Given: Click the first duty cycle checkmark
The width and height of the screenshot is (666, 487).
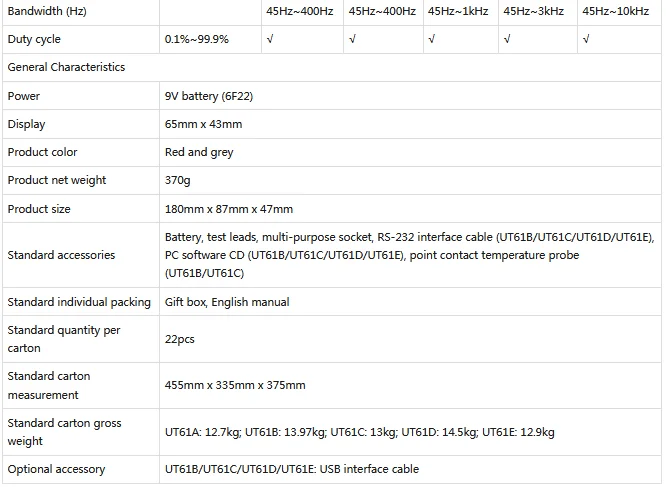Looking at the screenshot, I should pos(269,39).
